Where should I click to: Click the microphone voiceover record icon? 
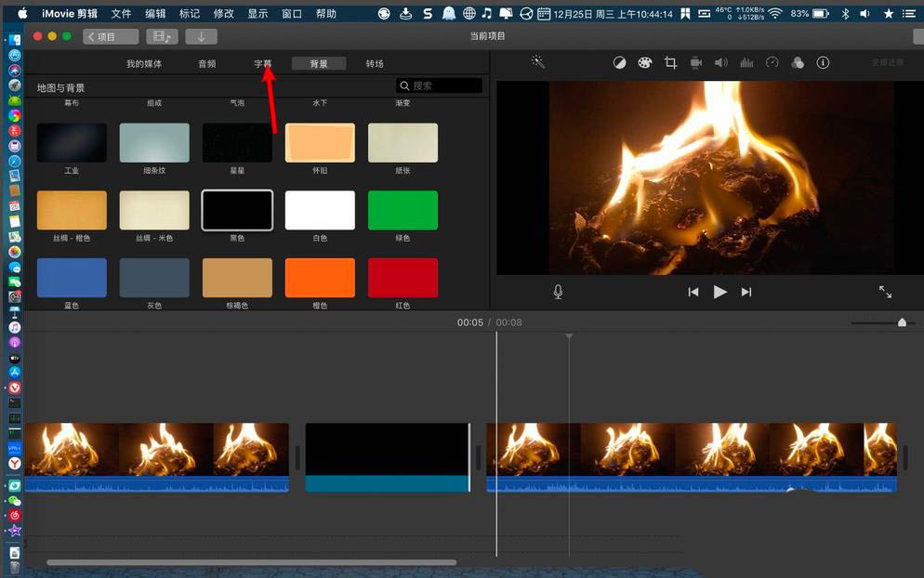pos(558,292)
